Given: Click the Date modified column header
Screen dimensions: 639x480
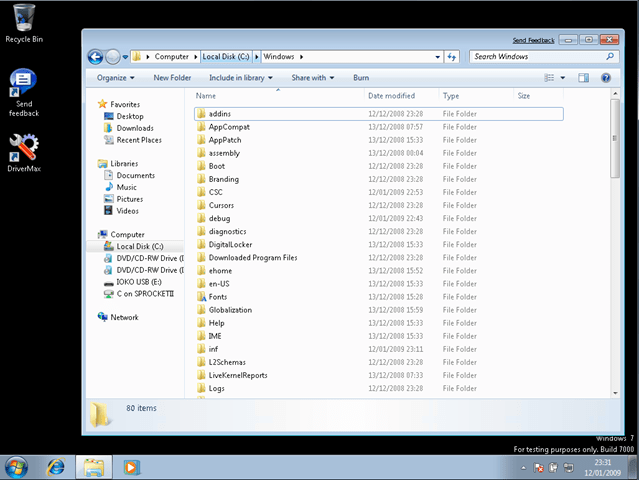Looking at the screenshot, I should click(x=392, y=96).
